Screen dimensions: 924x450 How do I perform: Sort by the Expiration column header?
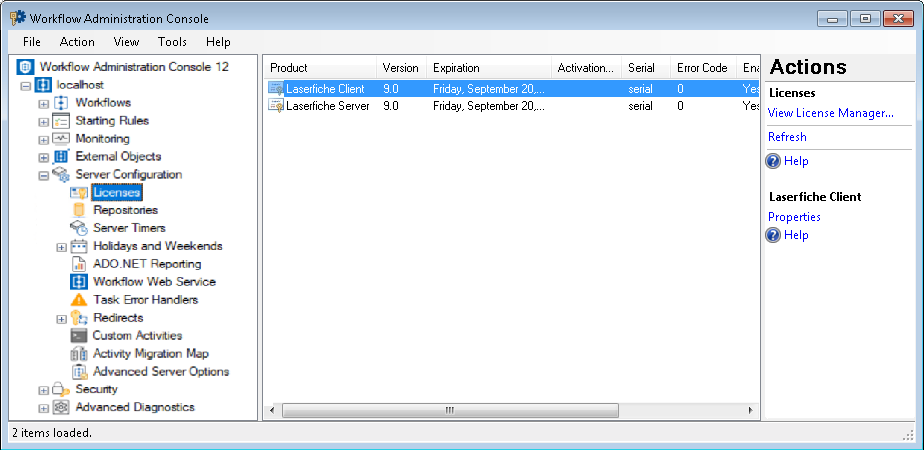click(488, 68)
